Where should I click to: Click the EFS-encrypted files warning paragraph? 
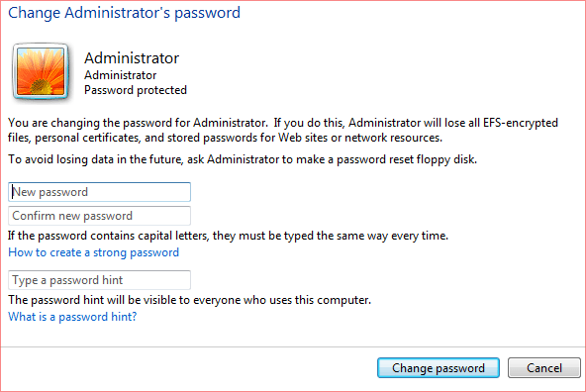pyautogui.click(x=283, y=130)
